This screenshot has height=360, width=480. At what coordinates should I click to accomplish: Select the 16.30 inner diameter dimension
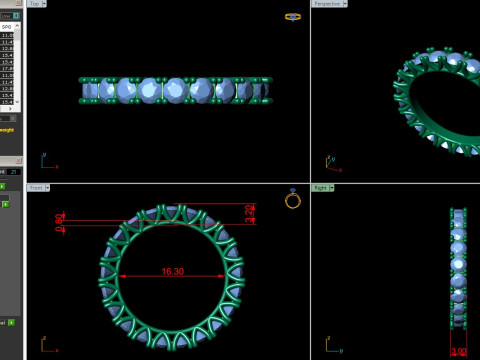(173, 272)
